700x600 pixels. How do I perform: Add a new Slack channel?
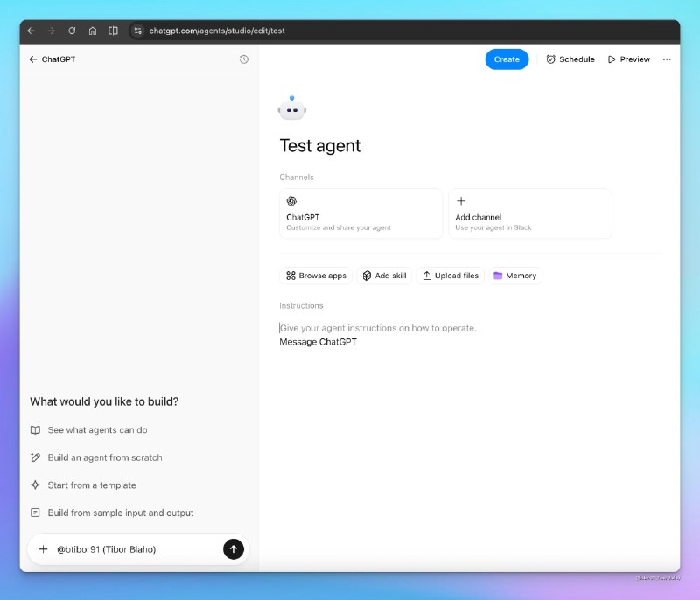click(529, 213)
